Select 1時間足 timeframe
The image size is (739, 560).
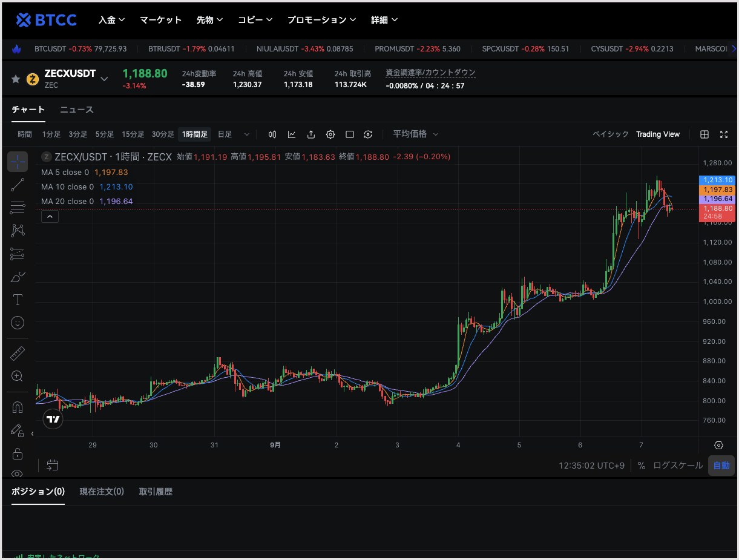coord(195,134)
